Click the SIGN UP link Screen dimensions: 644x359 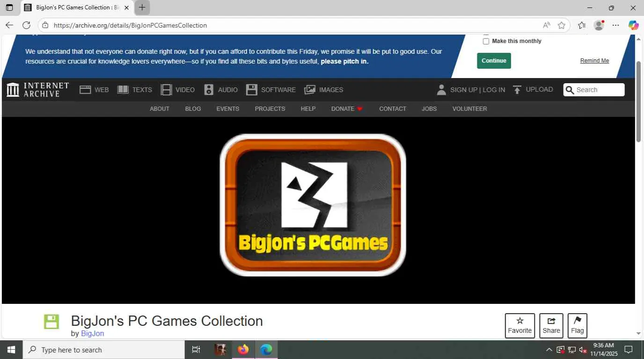click(x=463, y=90)
